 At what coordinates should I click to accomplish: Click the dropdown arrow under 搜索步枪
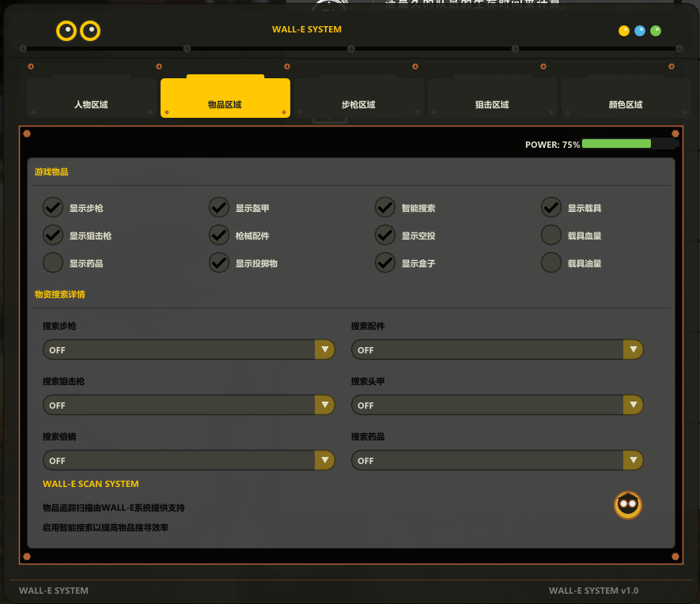click(324, 349)
